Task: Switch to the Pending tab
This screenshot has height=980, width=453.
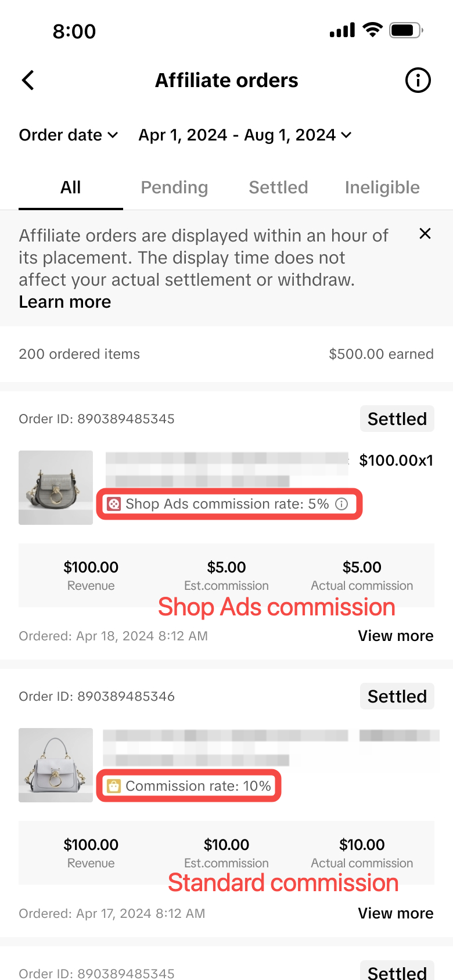Action: tap(174, 188)
